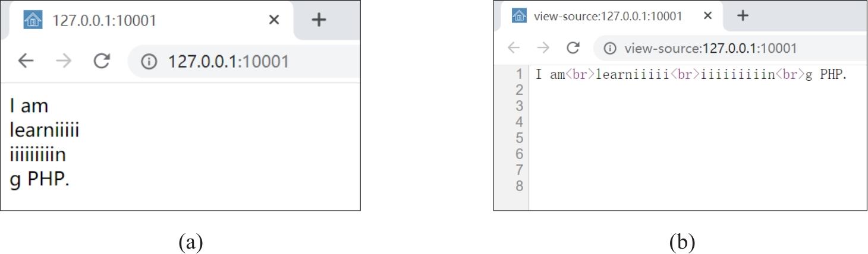Focus the view-source address bar
Screen dimensions: 868x254
pos(713,48)
